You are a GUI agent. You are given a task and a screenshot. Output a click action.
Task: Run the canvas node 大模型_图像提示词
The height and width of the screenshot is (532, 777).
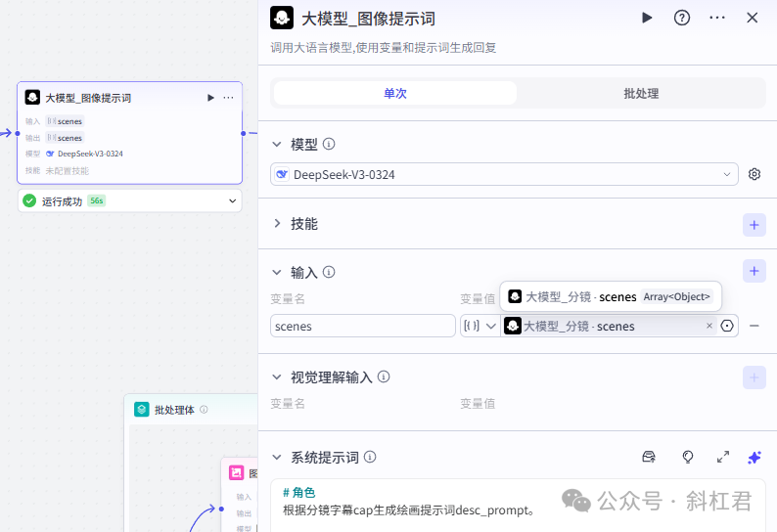click(210, 98)
